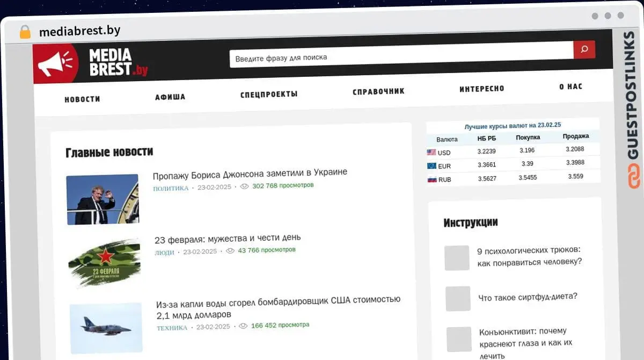The image size is (644, 360).
Task: Click the padlock icon beside mediabrest.by
Action: (x=25, y=32)
